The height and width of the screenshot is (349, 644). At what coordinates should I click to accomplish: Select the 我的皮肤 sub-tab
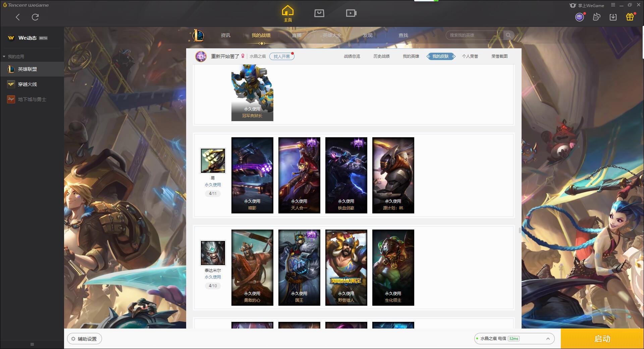coord(440,56)
